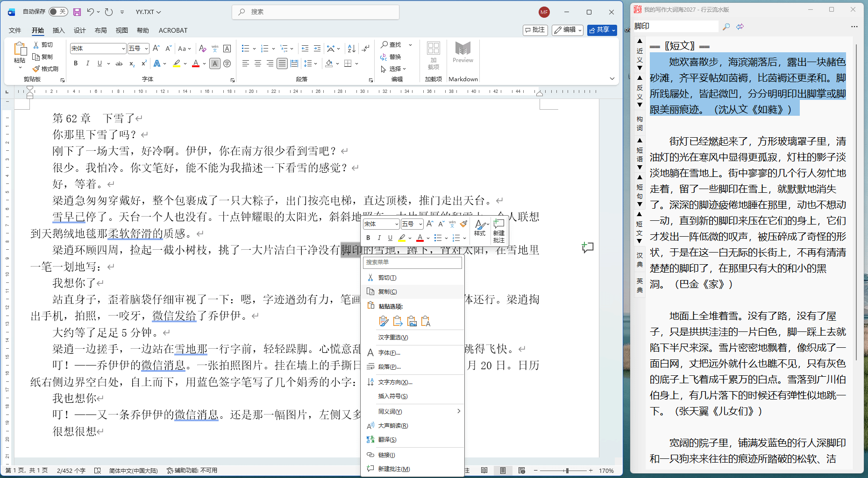Click the Comments (批注) button at top right
Image resolution: width=868 pixels, height=478 pixels.
click(x=535, y=30)
